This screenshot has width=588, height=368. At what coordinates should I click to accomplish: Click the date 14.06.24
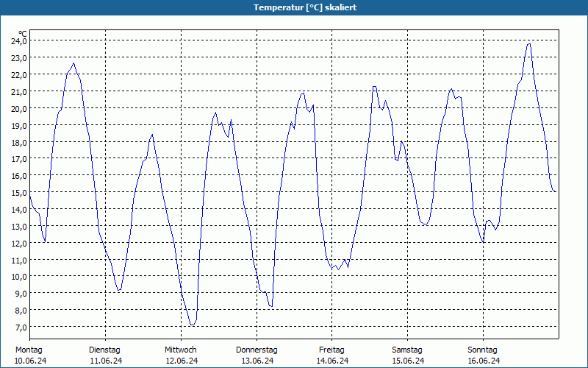coord(333,361)
